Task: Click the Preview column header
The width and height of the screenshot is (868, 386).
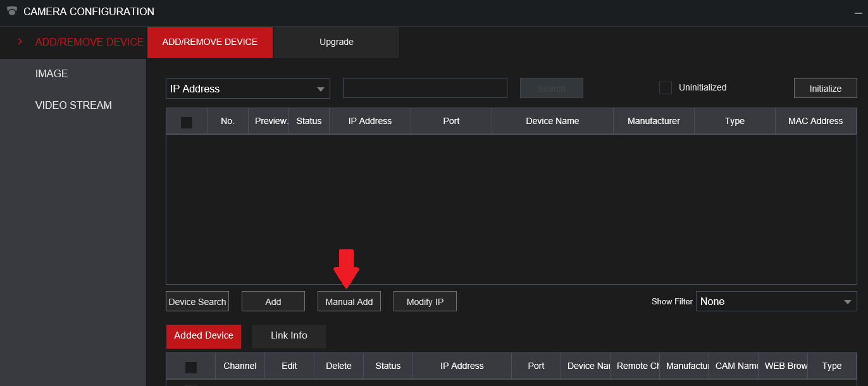Action: click(268, 121)
